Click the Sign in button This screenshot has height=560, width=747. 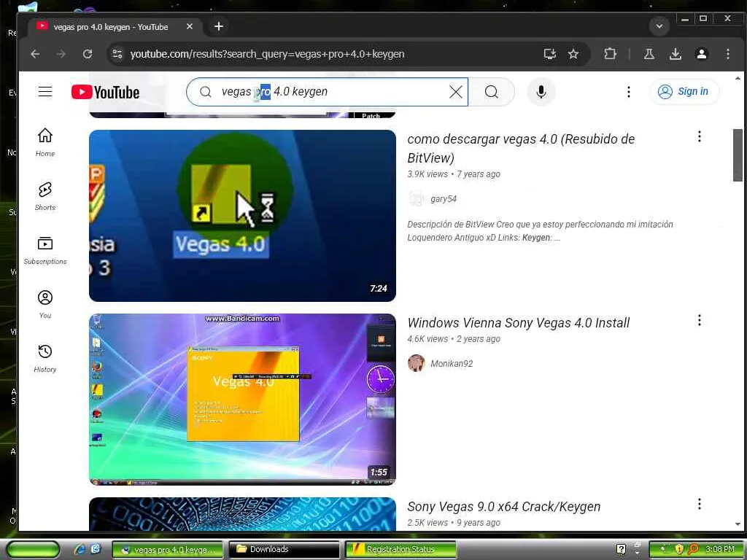[x=683, y=91]
